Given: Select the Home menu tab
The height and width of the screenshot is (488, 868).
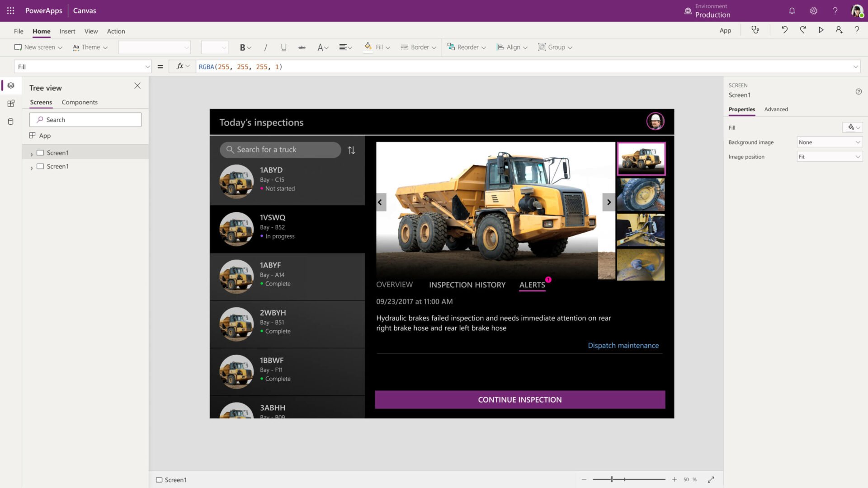Looking at the screenshot, I should pyautogui.click(x=41, y=31).
